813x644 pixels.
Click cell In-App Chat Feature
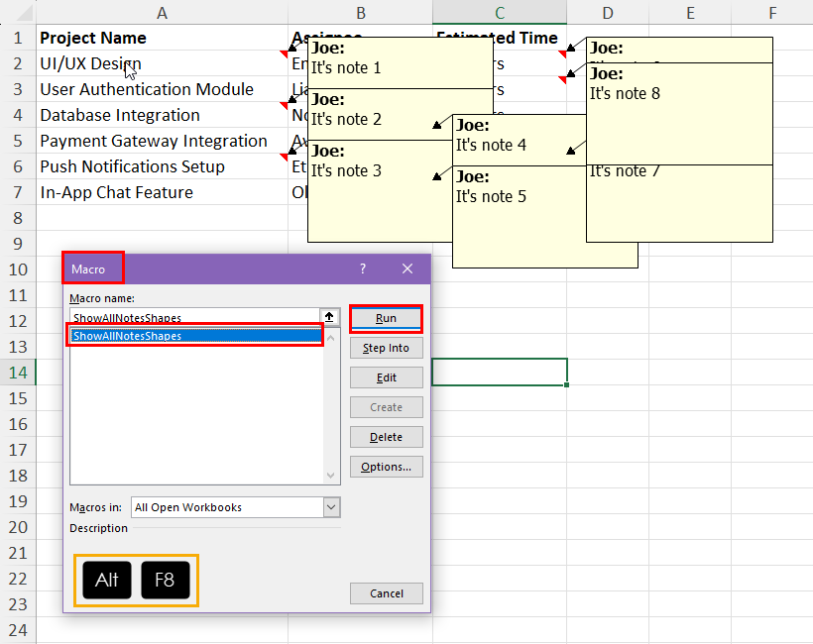coord(162,192)
